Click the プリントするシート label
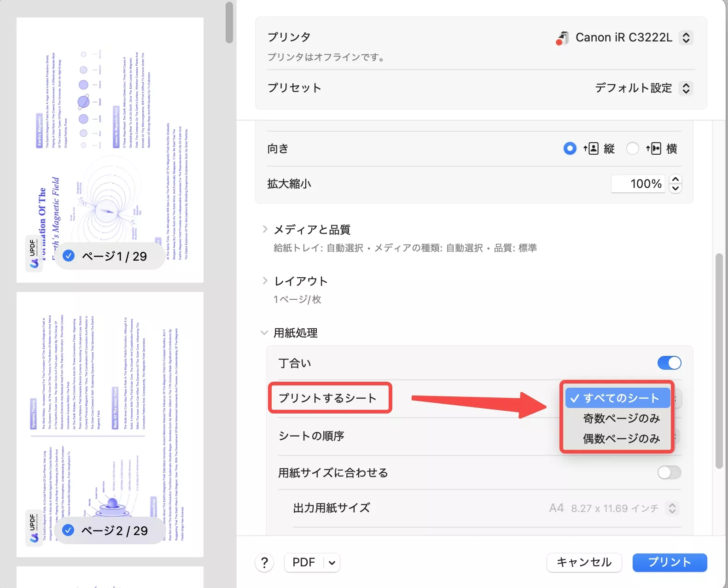This screenshot has width=728, height=588. point(327,398)
